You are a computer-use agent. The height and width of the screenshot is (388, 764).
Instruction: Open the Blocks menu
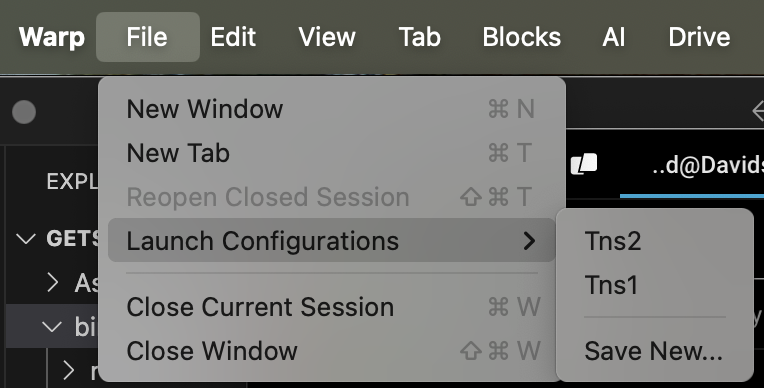[x=521, y=37]
